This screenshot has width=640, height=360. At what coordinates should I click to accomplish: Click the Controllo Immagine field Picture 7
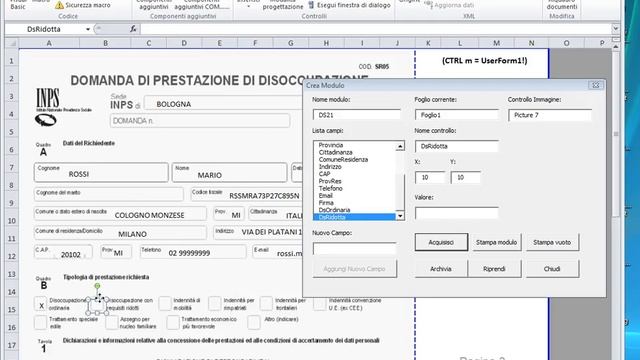[550, 115]
